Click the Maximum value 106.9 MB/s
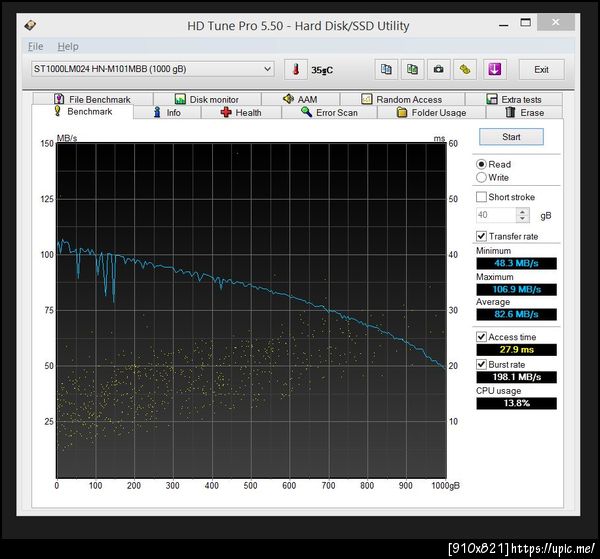This screenshot has width=600, height=559. coord(516,289)
